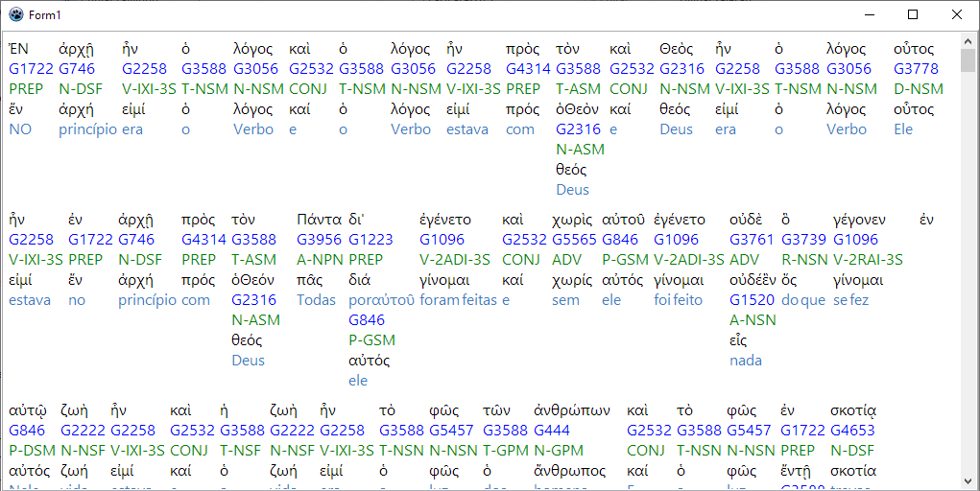Open Strong's number G444 link
Viewport: 980px width, 491px height.
pyautogui.click(x=552, y=431)
